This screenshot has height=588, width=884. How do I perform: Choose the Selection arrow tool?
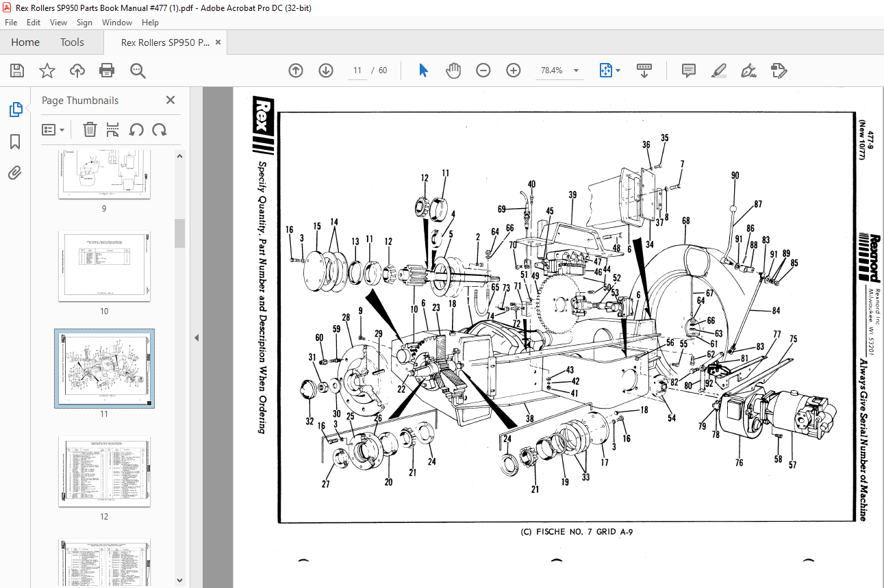pyautogui.click(x=423, y=71)
